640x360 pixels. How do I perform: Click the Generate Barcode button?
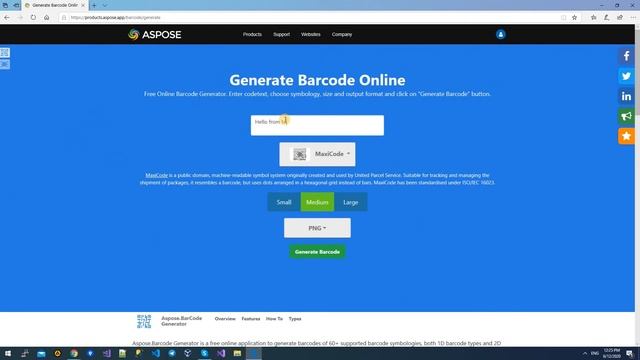pyautogui.click(x=317, y=252)
